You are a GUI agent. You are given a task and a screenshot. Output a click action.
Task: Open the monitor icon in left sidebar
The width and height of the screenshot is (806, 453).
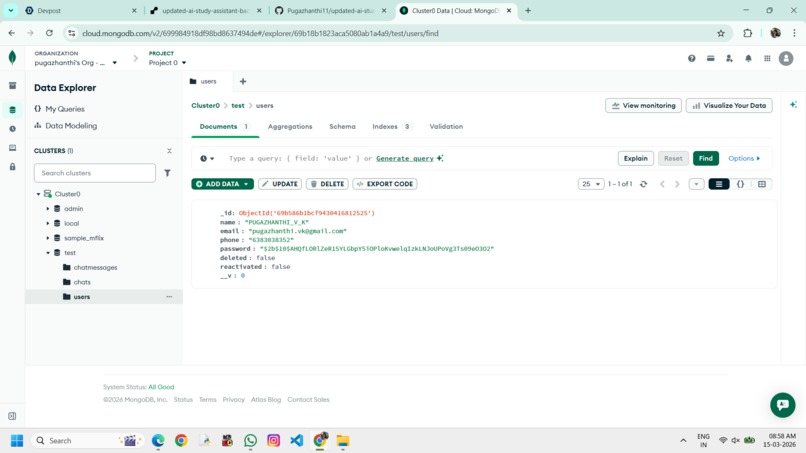click(12, 148)
